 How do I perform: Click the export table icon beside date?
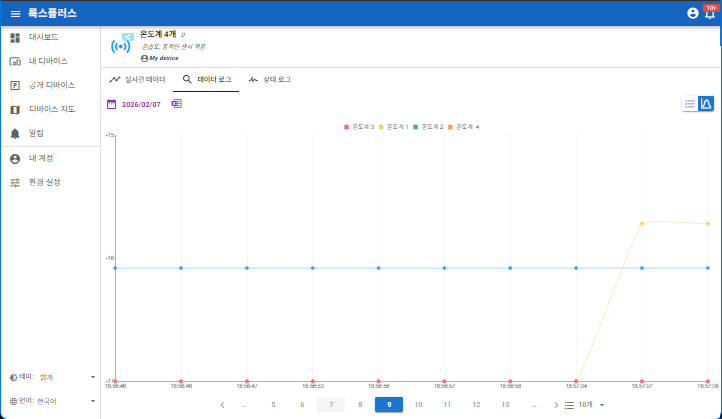177,104
